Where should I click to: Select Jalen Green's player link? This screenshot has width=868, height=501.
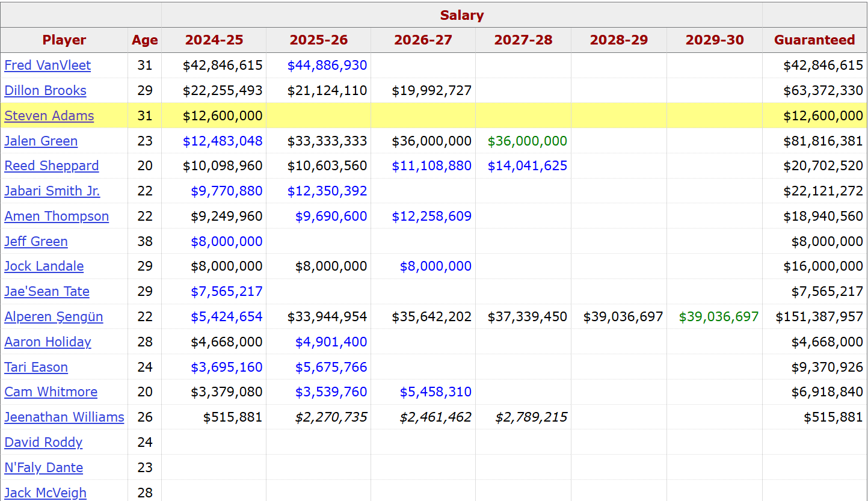pyautogui.click(x=41, y=141)
